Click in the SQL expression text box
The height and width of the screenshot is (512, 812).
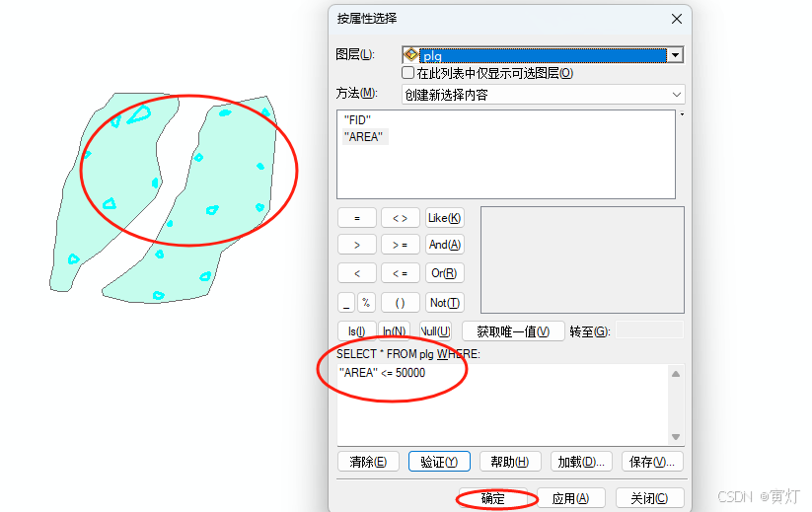503,404
